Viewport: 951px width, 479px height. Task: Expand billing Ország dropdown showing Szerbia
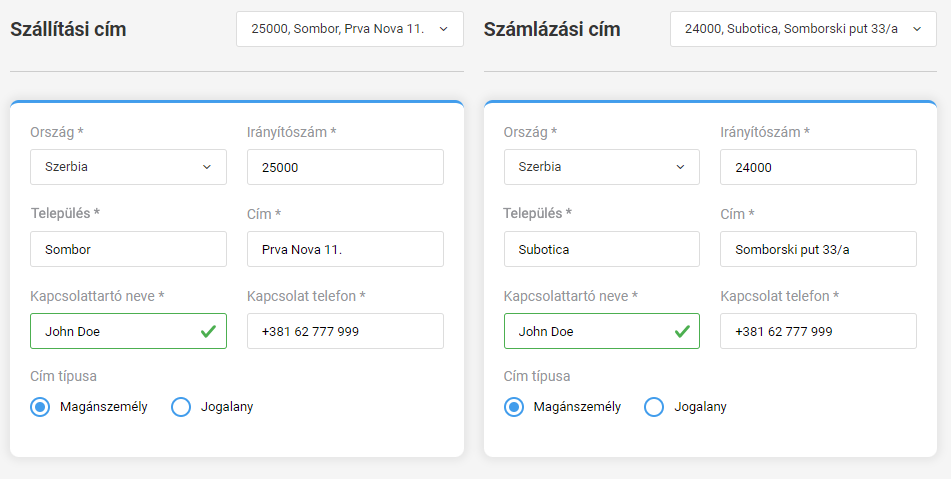coord(602,167)
